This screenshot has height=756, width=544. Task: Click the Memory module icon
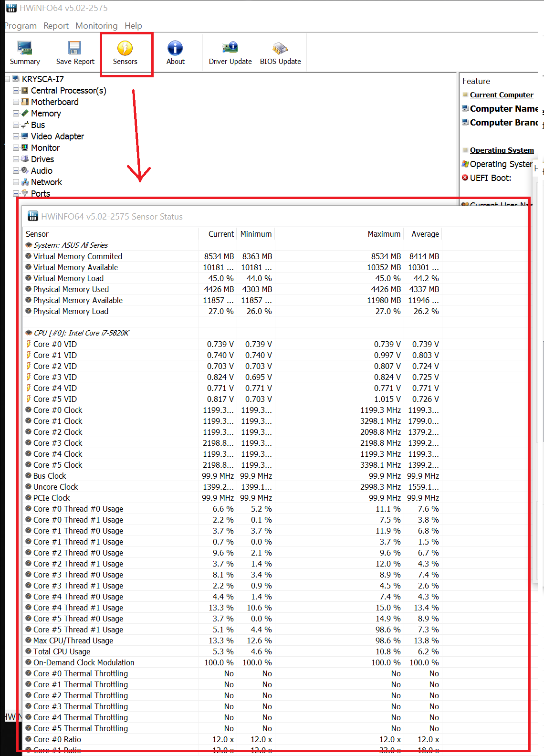pos(25,113)
